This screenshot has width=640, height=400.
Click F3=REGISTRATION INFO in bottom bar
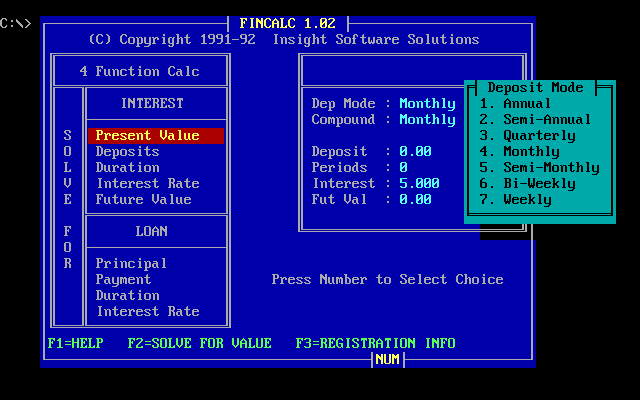point(375,343)
